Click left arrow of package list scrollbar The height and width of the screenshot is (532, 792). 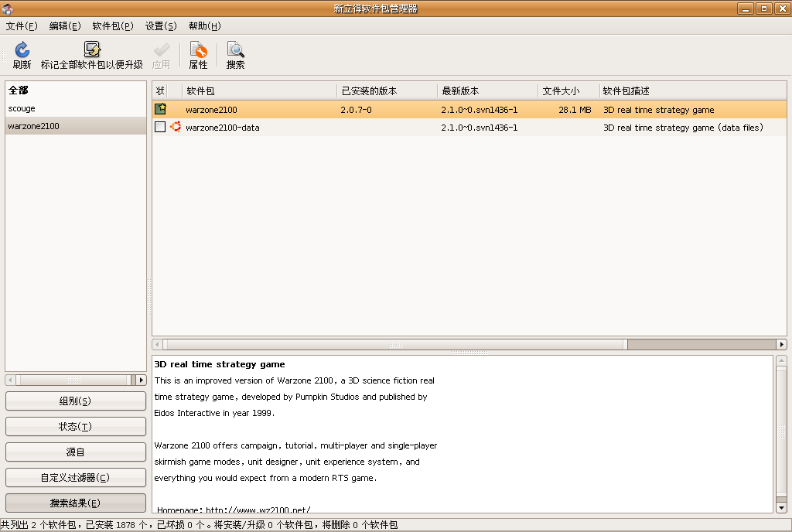157,344
